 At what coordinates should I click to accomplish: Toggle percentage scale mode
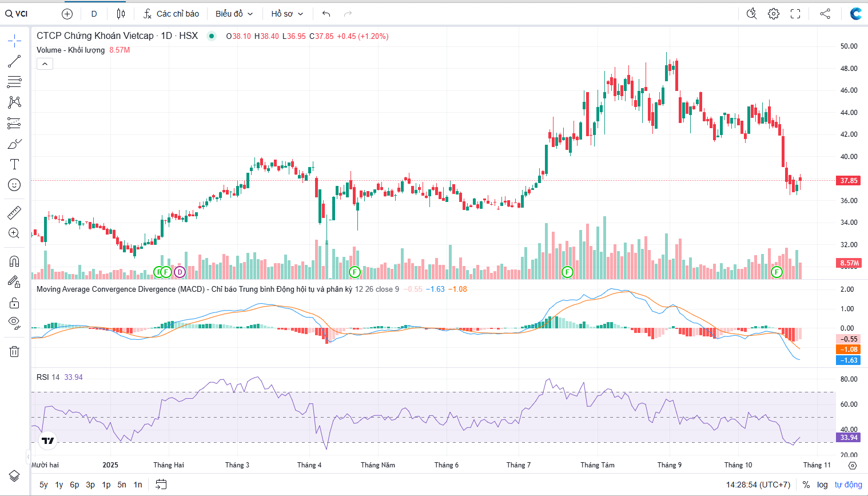[x=806, y=485]
